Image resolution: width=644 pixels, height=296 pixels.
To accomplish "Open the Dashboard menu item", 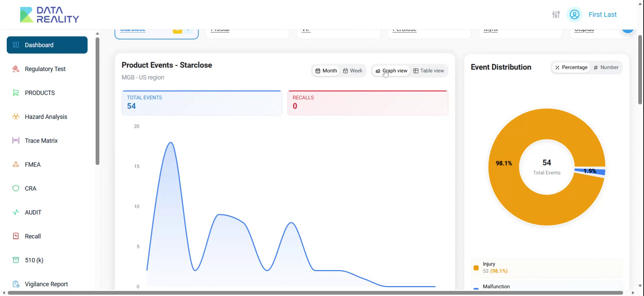I will pyautogui.click(x=47, y=45).
